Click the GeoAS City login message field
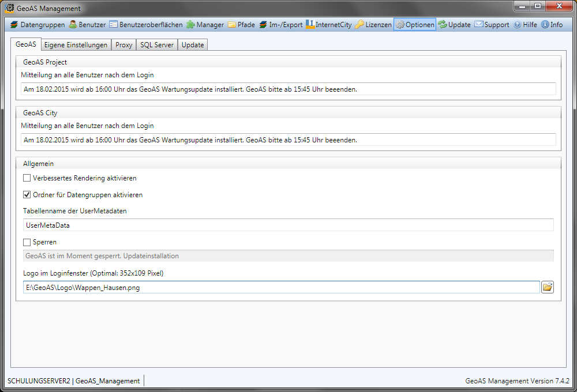 click(288, 140)
